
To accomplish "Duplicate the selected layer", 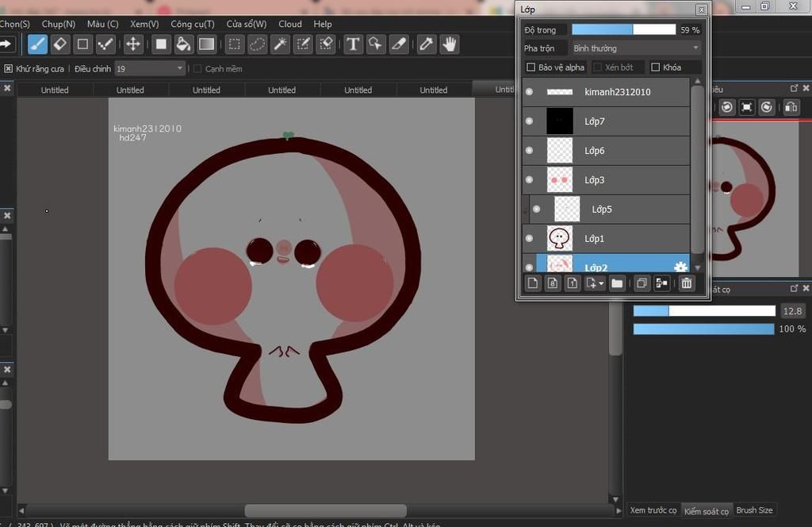I will pyautogui.click(x=642, y=283).
